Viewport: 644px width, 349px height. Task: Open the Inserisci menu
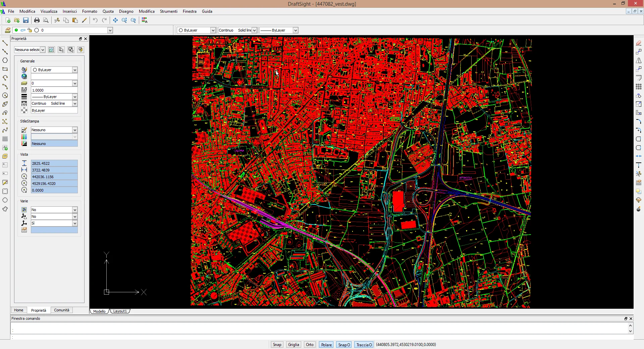click(x=70, y=11)
